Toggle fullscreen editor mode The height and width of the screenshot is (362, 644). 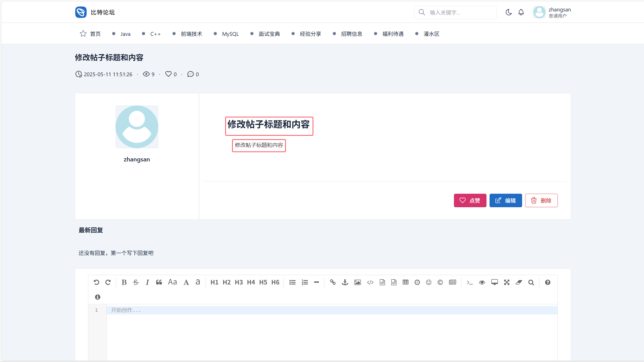[x=507, y=282]
